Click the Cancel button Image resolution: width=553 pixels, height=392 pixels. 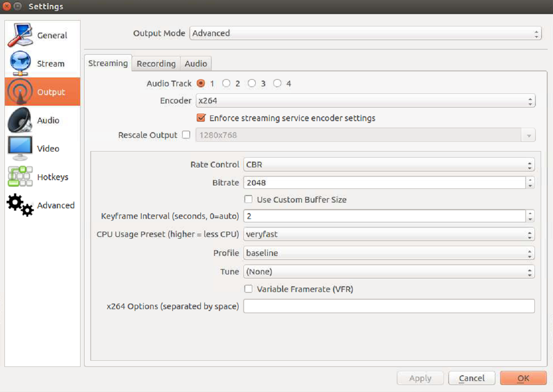coord(472,378)
